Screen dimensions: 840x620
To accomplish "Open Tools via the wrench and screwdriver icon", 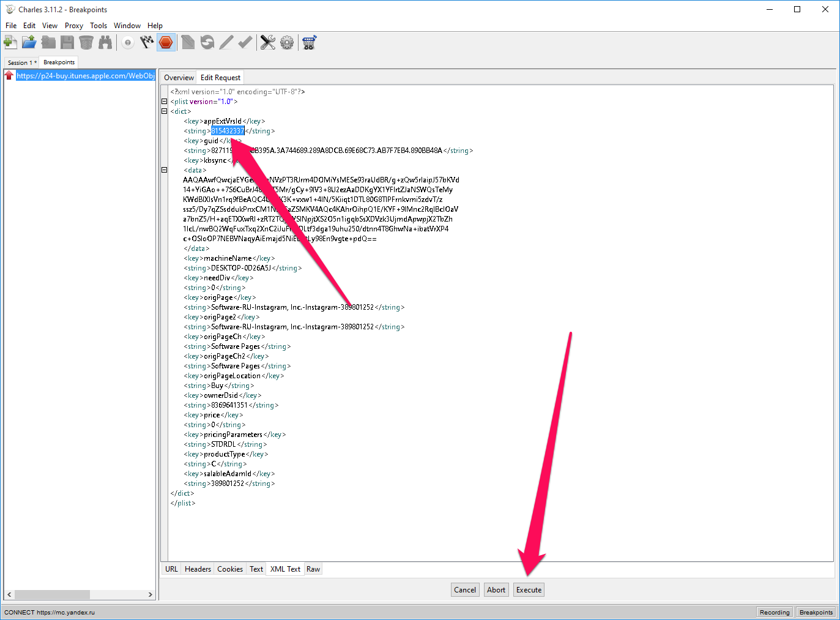I will point(268,42).
